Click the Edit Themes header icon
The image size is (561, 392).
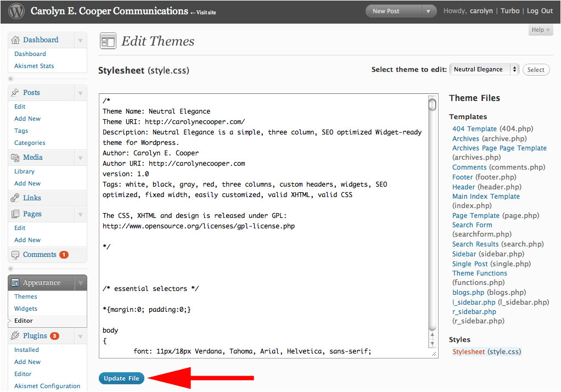pyautogui.click(x=108, y=41)
